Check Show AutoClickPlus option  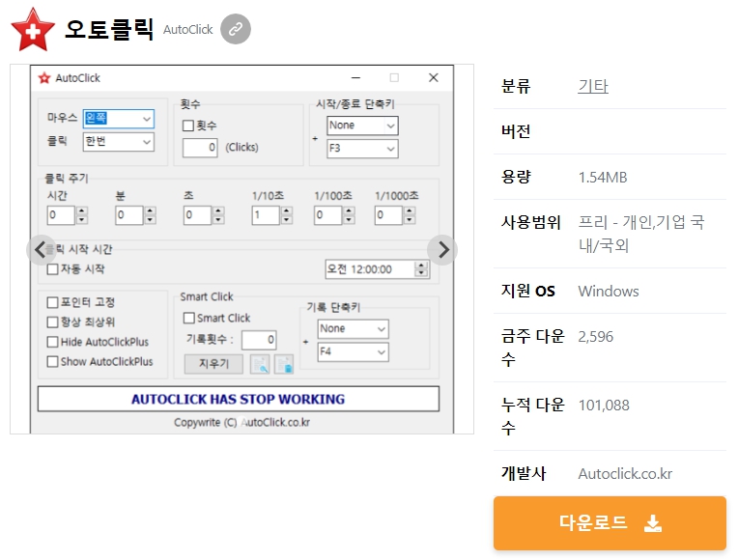pyautogui.click(x=53, y=361)
